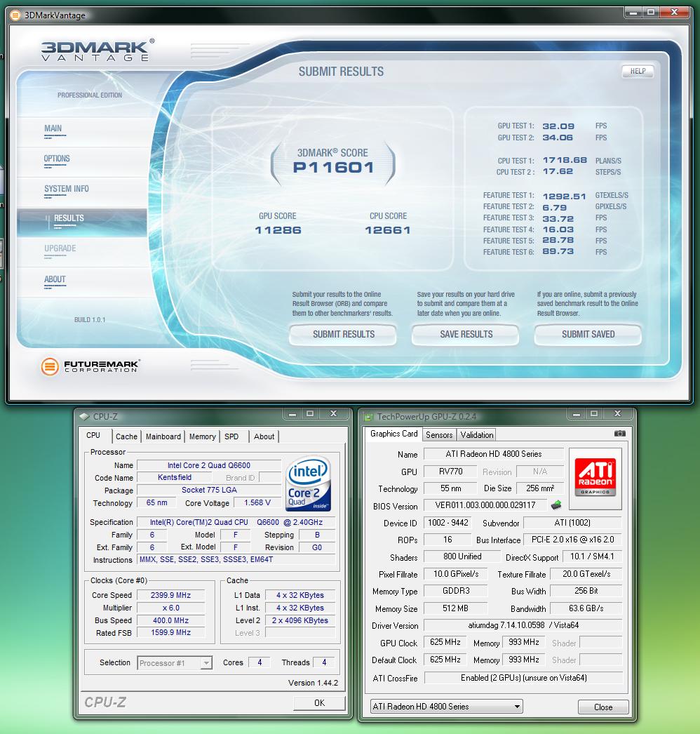Screen dimensions: 700x734
Task: Click the Bandwidth value 63.6 GB/s
Action: 586,608
